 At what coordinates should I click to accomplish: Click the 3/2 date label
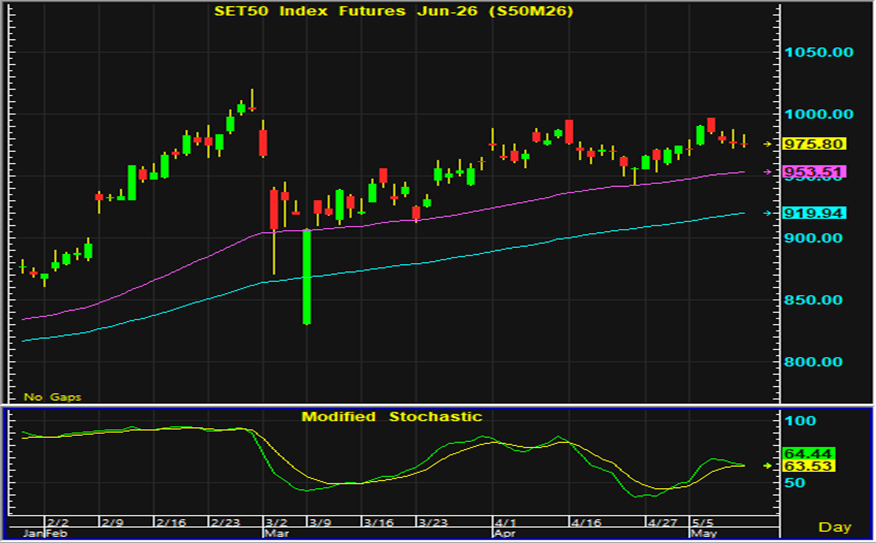[277, 523]
